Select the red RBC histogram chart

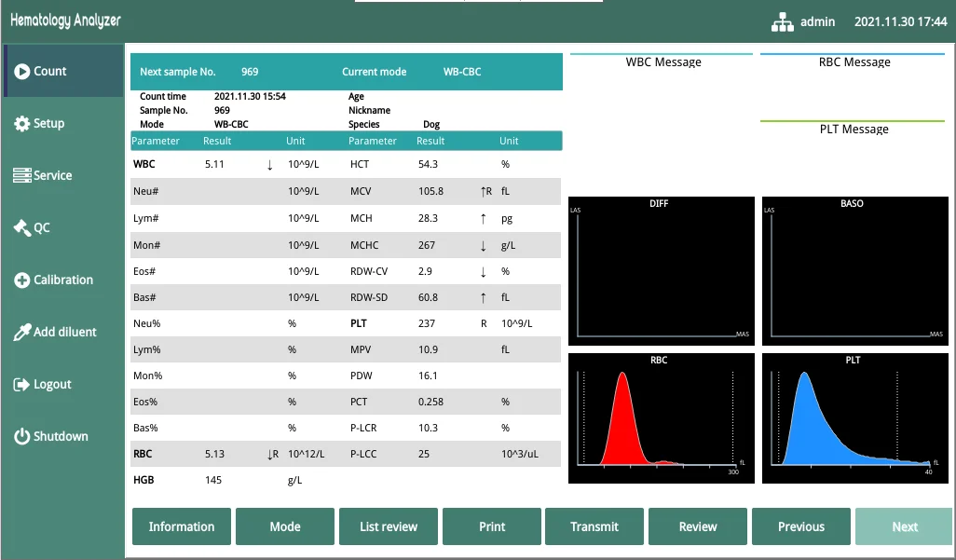[661, 417]
